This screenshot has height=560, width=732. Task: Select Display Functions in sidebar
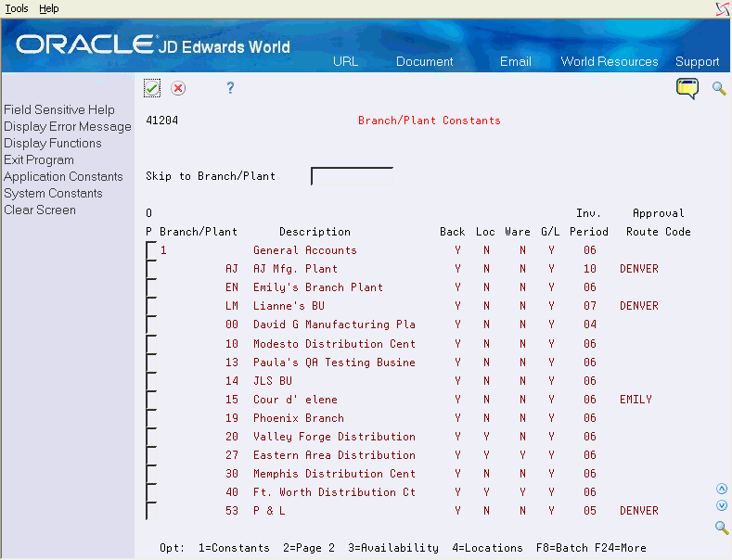(53, 144)
